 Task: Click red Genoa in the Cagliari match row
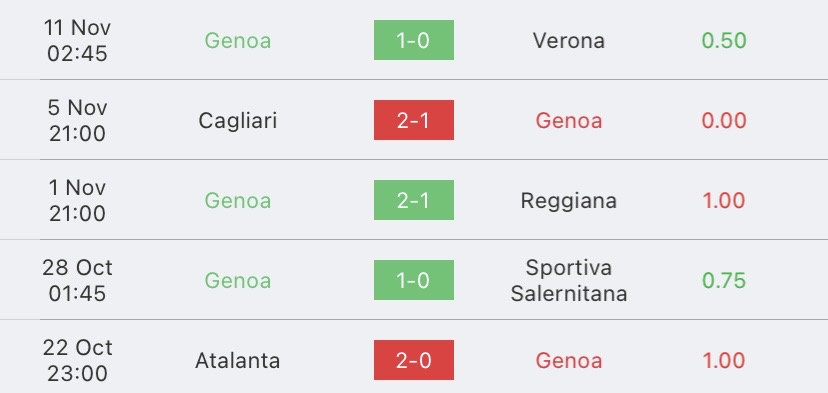click(x=569, y=121)
